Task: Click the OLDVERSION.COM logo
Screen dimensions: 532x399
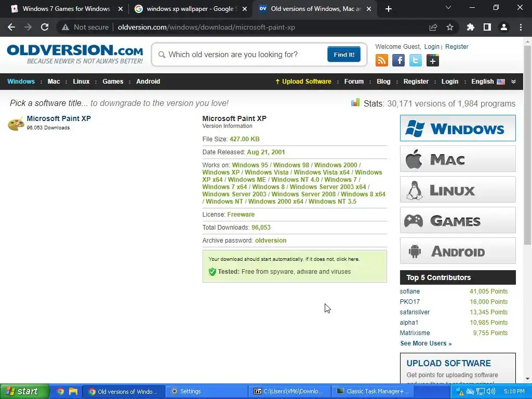Action: (75, 54)
